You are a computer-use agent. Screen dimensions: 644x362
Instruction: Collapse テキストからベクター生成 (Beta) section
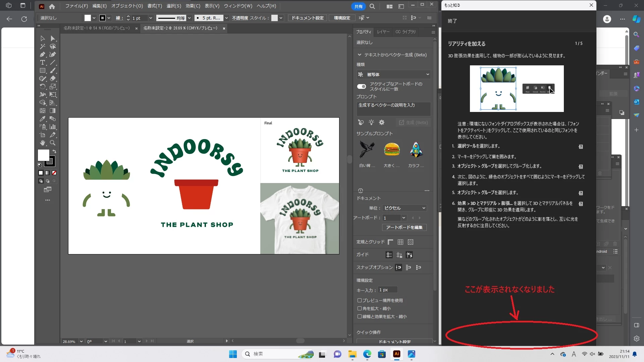[360, 55]
